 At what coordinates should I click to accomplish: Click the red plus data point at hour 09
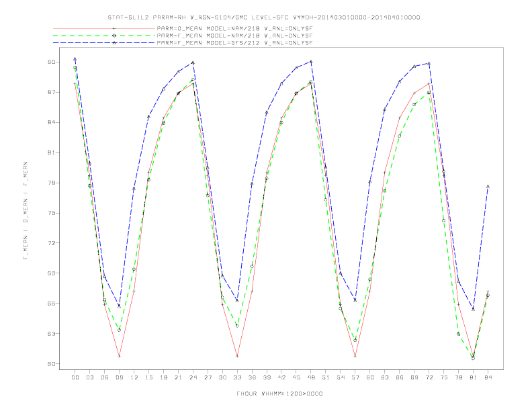(x=119, y=356)
